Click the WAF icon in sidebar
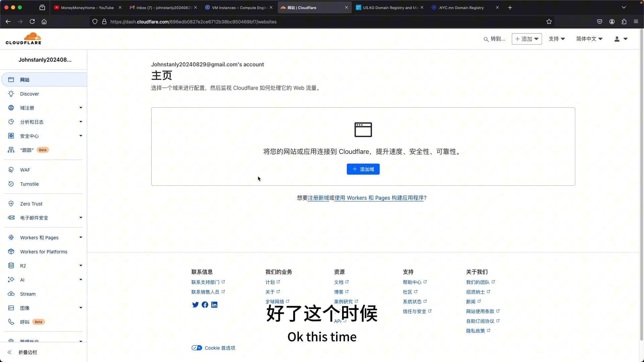 coord(11,170)
